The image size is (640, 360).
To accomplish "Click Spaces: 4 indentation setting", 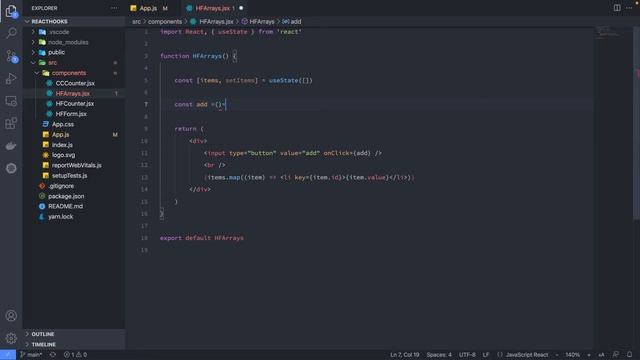I will 439,355.
